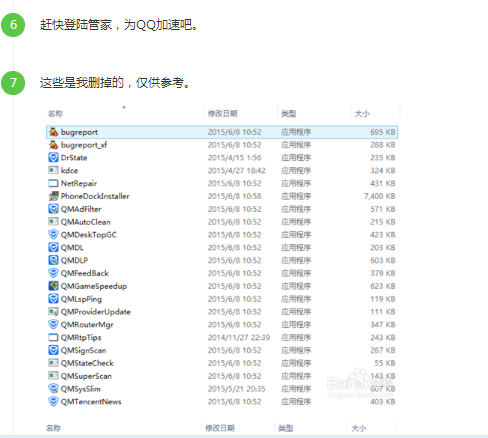Screen dimensions: 488x438
Task: Select the QMFeedBack file name
Action: 85,273
